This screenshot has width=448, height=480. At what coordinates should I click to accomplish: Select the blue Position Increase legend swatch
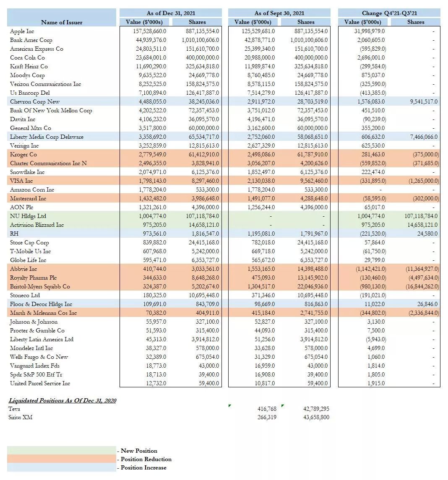(62, 467)
